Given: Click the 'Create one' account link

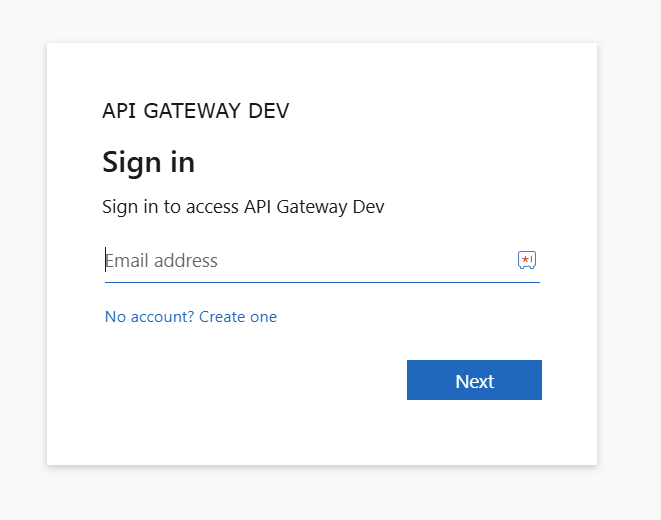Looking at the screenshot, I should [x=238, y=317].
